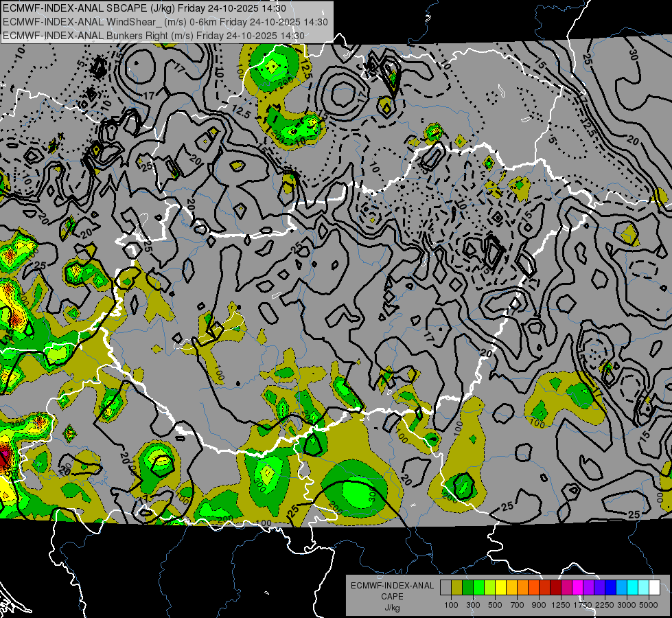Click the '900' value label in legend
This screenshot has width=672, height=618.
(539, 605)
